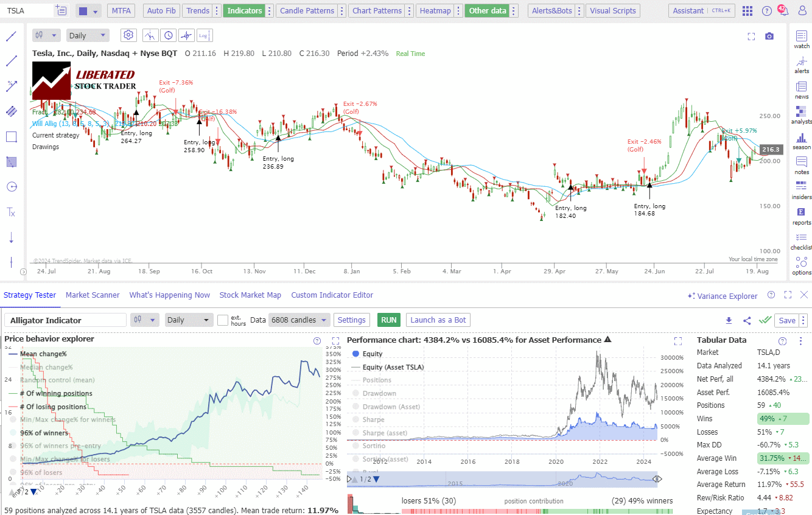Show the seasonality panel from the right sidebar
The image size is (812, 515).
pos(802,142)
